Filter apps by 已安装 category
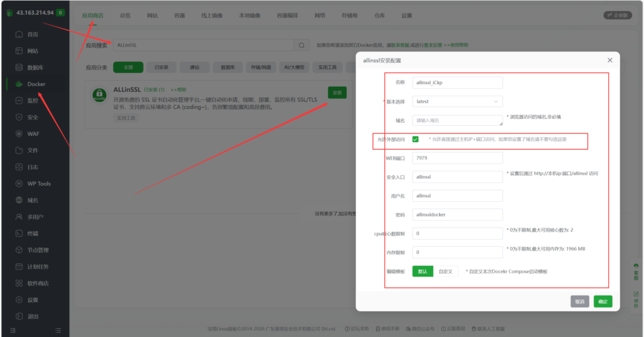644x337 pixels. [x=162, y=67]
